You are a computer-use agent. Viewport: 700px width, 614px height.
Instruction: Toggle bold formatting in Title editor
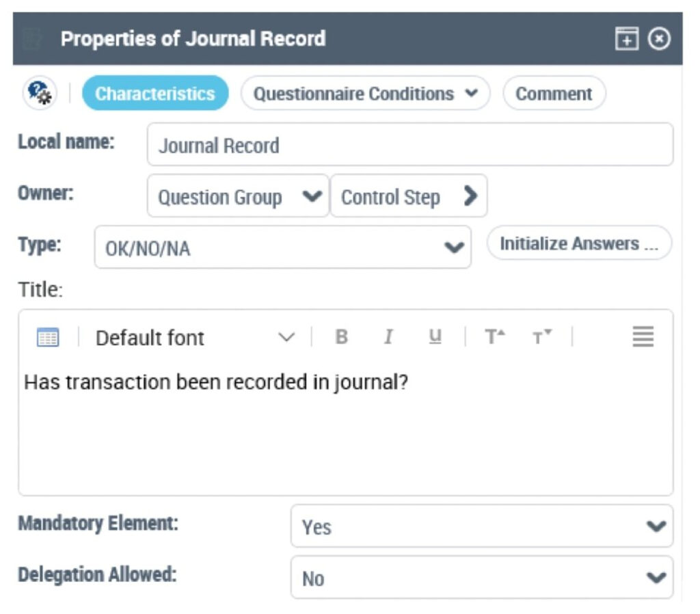click(x=342, y=337)
